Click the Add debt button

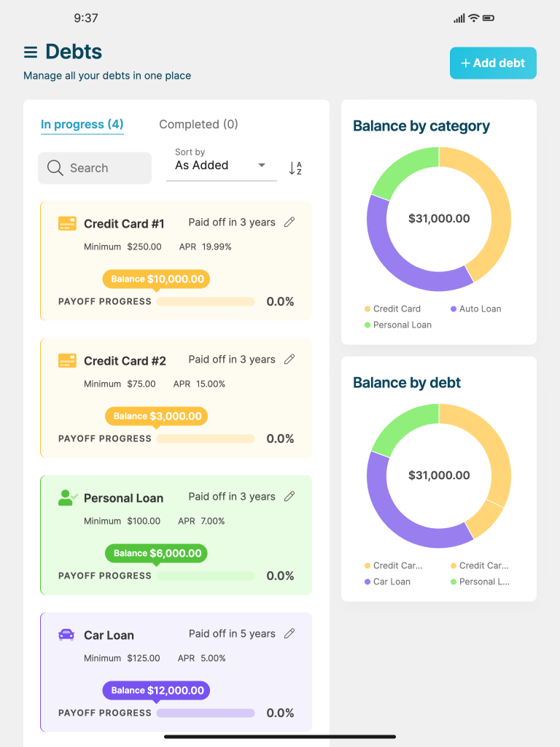[493, 63]
